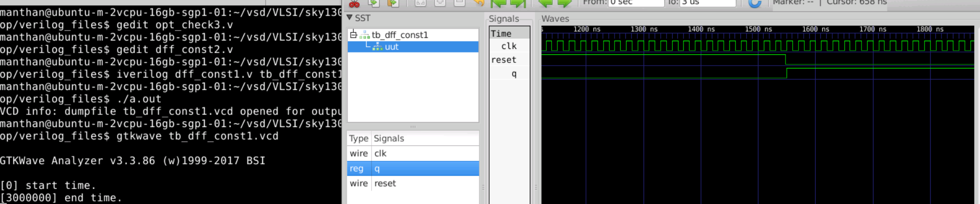The image size is (980, 204).
Task: Select the reg q signal row
Action: pyautogui.click(x=413, y=169)
